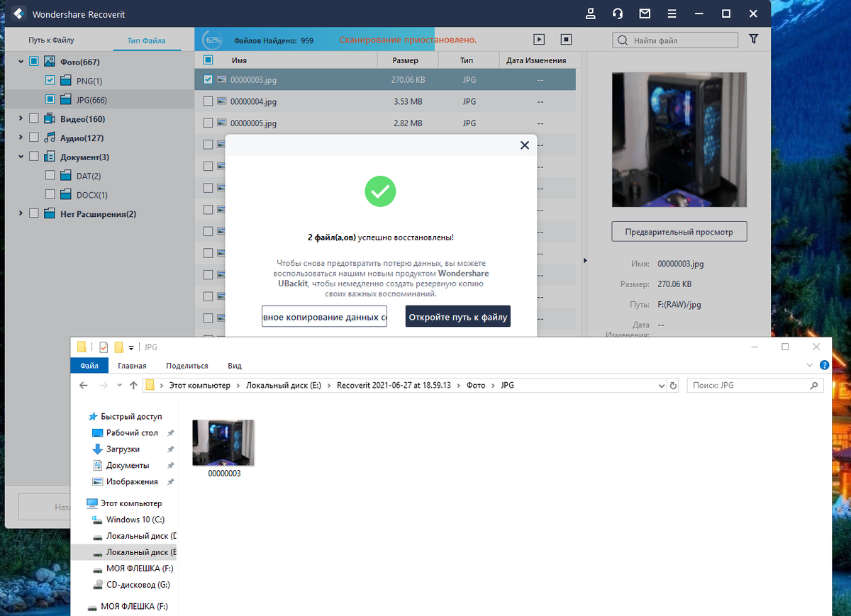
Task: Expand the Explorer ribbon chevron
Action: (811, 365)
